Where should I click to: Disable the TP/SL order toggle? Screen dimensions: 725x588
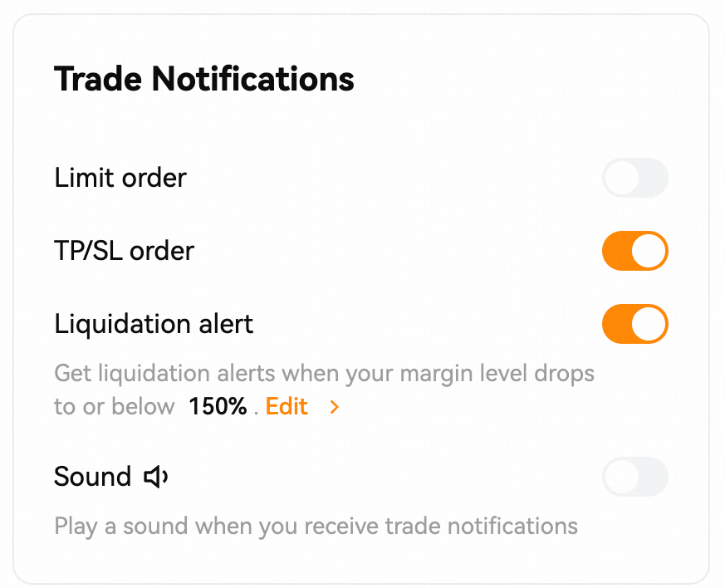point(634,251)
